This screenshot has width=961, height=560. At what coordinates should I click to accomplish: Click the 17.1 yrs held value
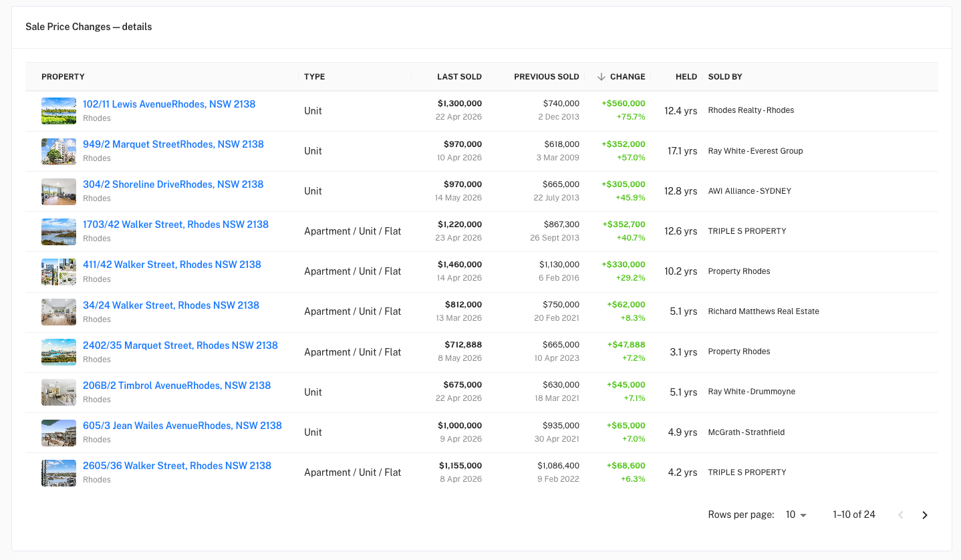click(682, 151)
